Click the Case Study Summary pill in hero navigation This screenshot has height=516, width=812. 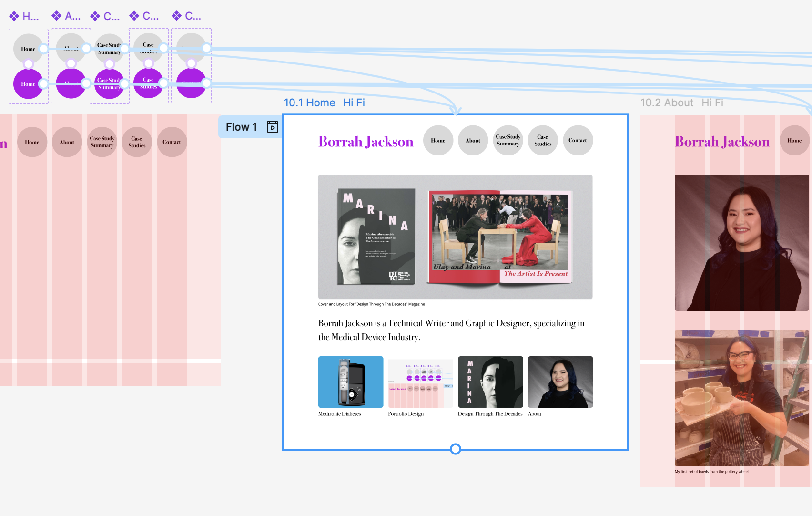(x=507, y=140)
